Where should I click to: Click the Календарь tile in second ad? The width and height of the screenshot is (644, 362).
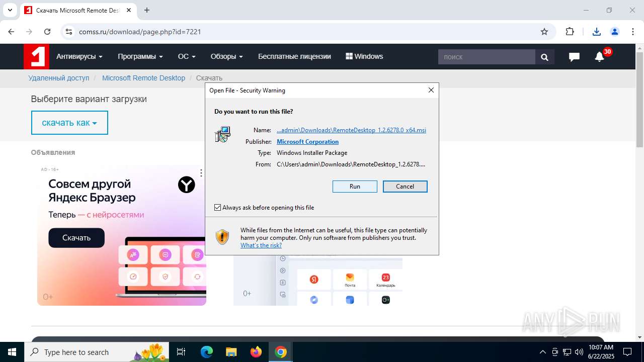point(385,280)
